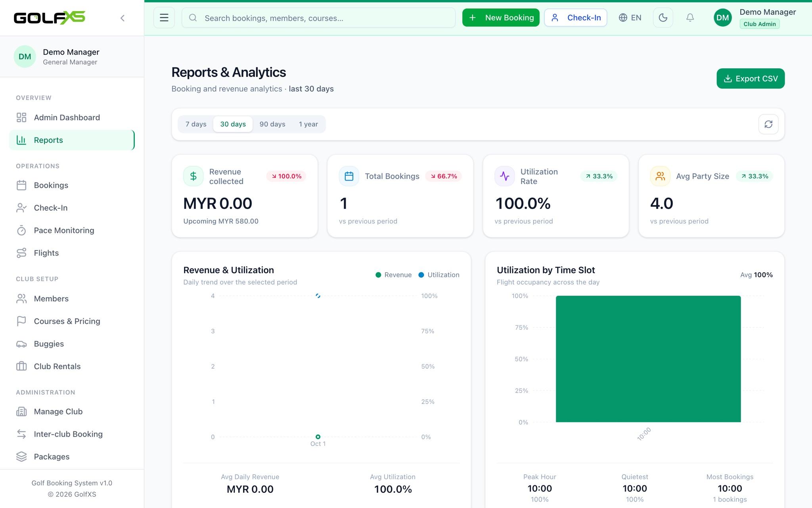Open the notifications bell
The image size is (812, 508).
(x=690, y=18)
